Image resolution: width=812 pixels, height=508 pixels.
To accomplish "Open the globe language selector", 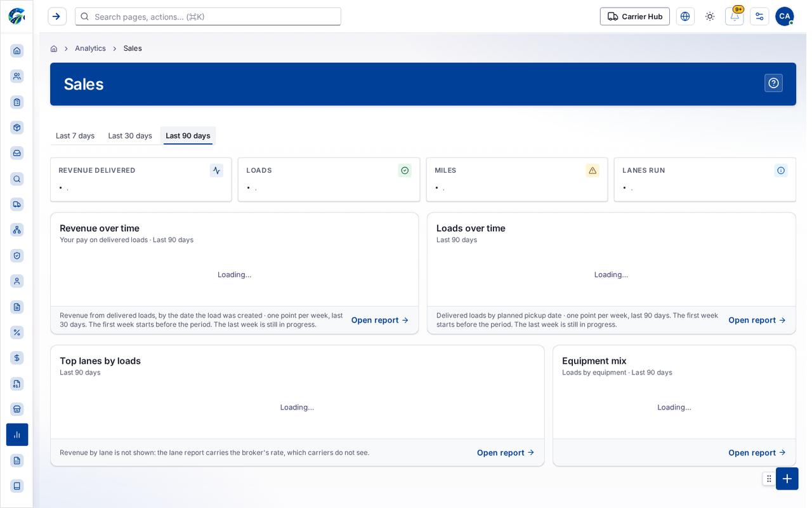I will tap(685, 17).
